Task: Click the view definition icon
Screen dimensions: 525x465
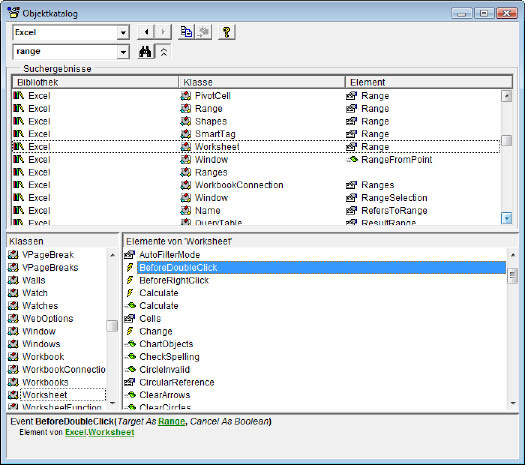Action: (x=204, y=32)
